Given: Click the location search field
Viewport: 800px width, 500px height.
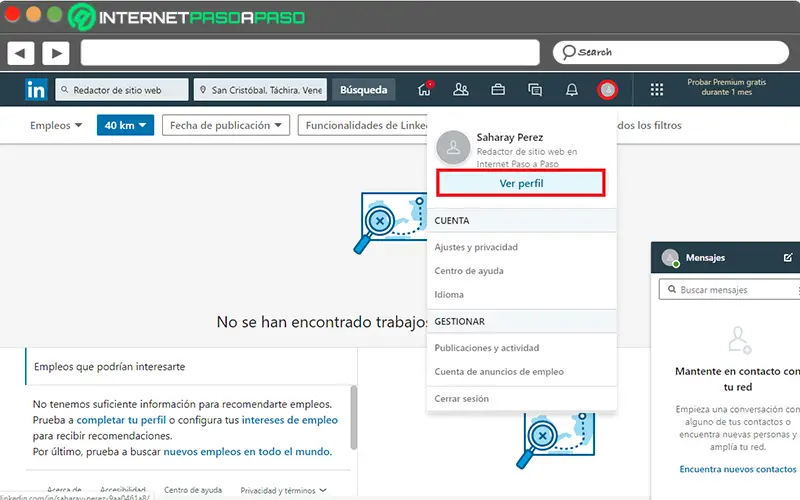Looking at the screenshot, I should [260, 90].
